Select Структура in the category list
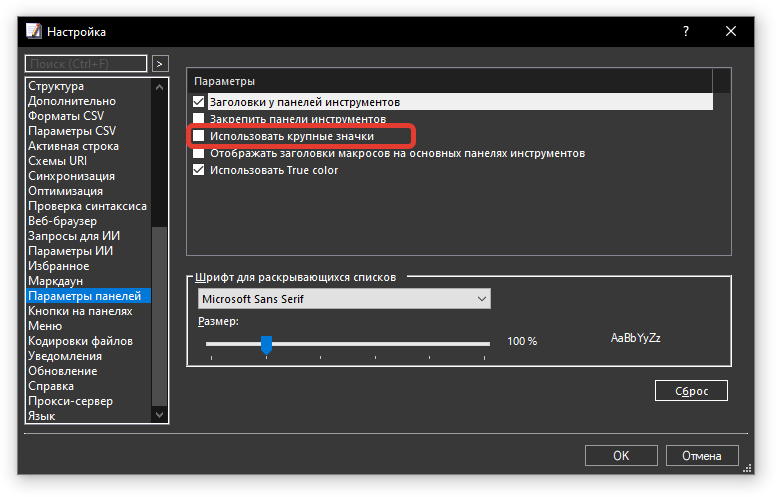Image resolution: width=776 pixels, height=497 pixels. (89, 86)
